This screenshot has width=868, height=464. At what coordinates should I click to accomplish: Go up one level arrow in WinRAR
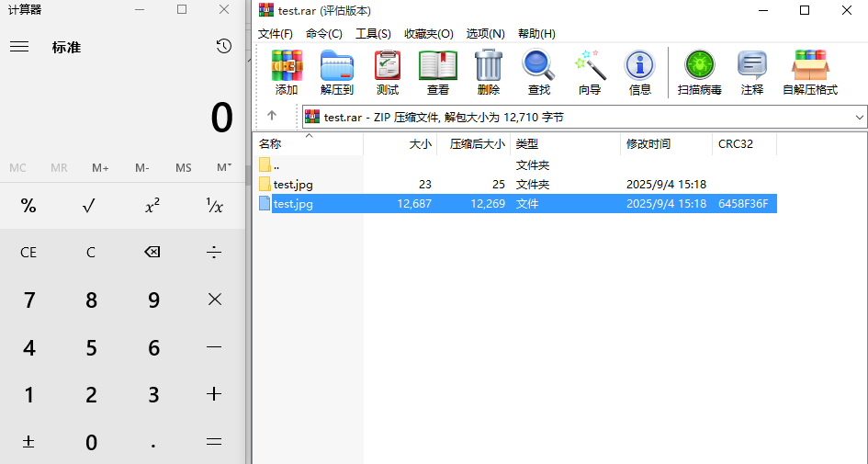[x=272, y=115]
